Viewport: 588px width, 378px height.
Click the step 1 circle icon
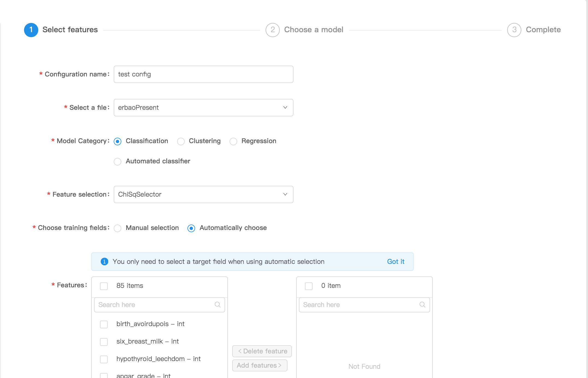click(x=31, y=30)
